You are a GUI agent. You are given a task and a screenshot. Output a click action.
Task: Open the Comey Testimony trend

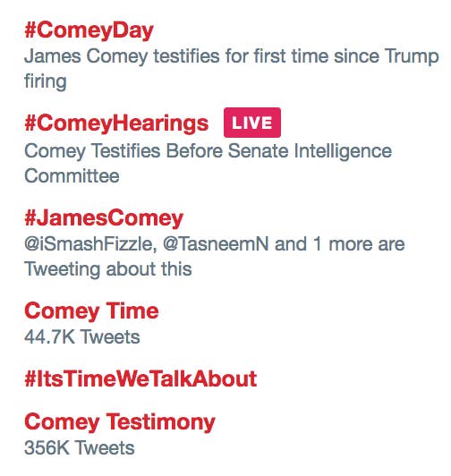(x=120, y=422)
